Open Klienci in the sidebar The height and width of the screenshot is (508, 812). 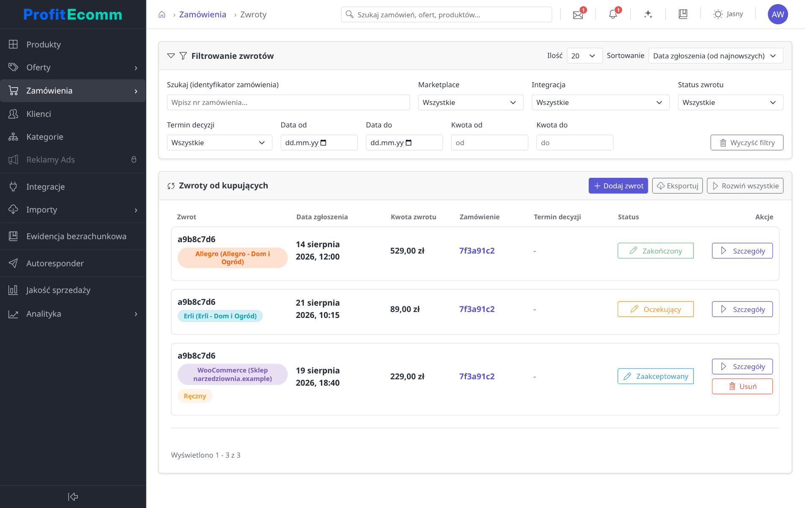73,114
